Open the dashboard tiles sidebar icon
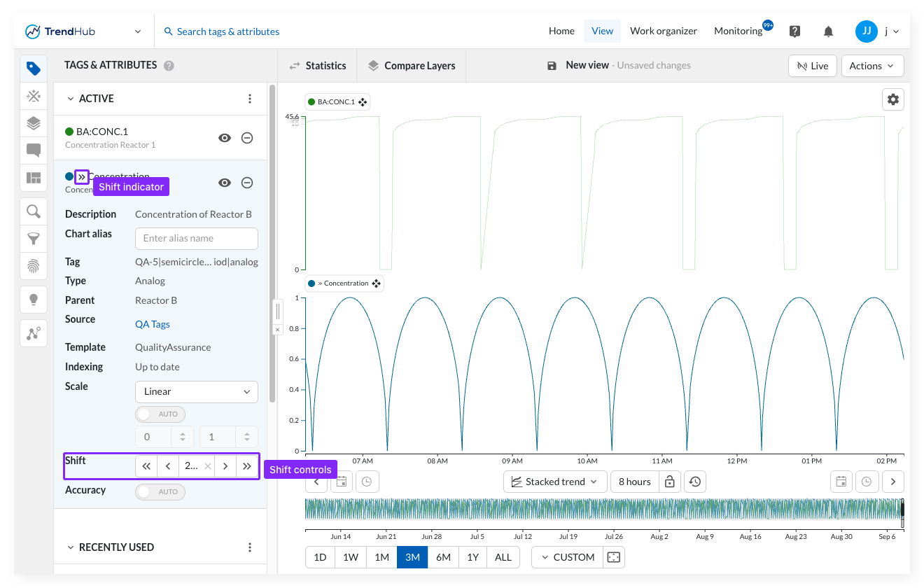The image size is (924, 588). [34, 178]
